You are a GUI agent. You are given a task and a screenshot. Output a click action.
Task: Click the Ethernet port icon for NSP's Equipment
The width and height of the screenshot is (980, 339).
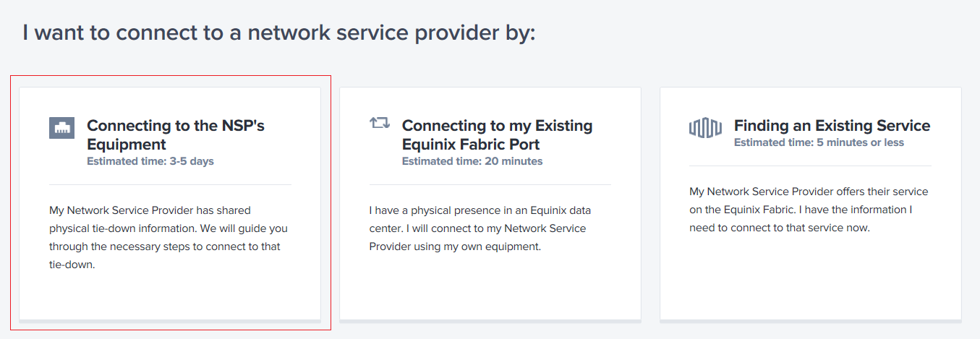[61, 128]
